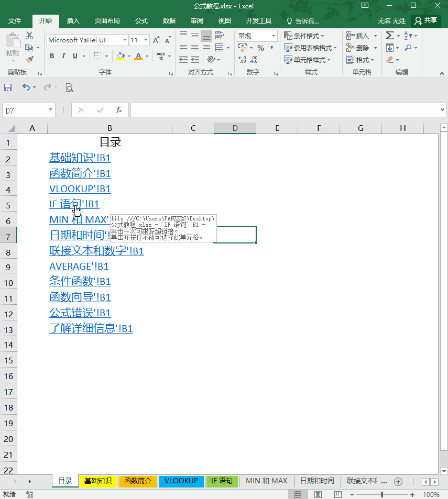Switch to the Formulas ribbon tab
This screenshot has width=448, height=499.
(x=141, y=21)
